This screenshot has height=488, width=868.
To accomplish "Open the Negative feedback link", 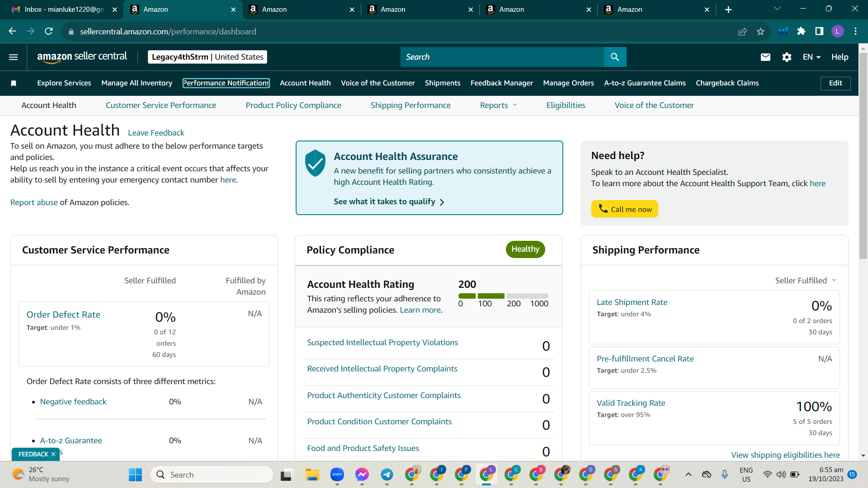I will pos(73,402).
